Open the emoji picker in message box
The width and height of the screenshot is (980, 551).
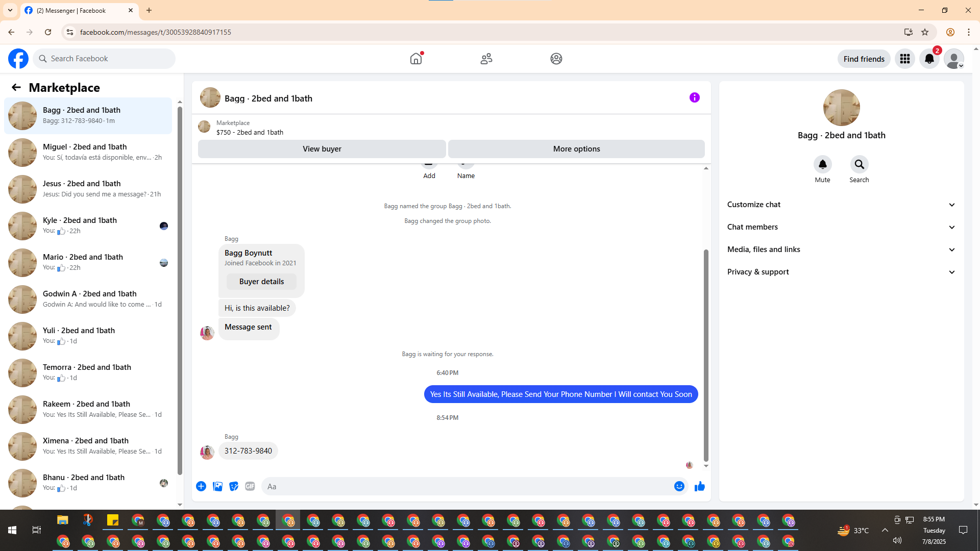click(x=679, y=486)
